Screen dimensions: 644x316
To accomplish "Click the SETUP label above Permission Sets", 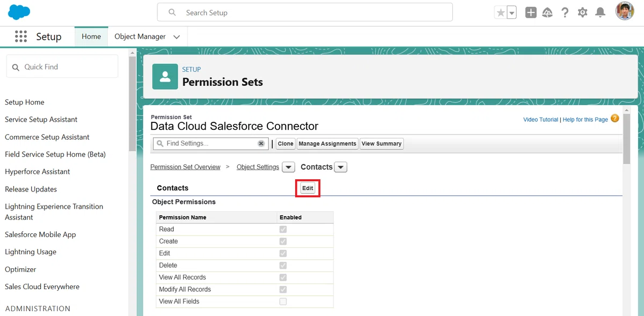I will [192, 70].
